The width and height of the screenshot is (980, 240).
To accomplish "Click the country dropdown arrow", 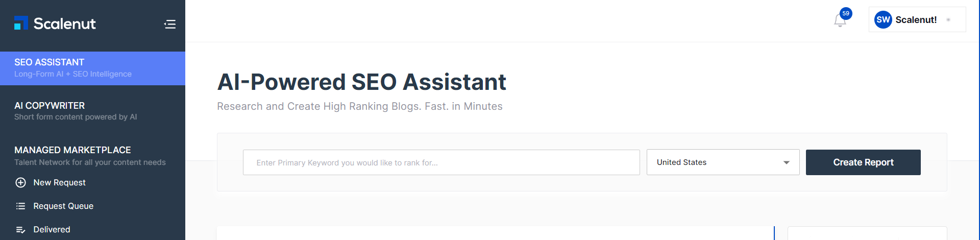I will [x=787, y=162].
